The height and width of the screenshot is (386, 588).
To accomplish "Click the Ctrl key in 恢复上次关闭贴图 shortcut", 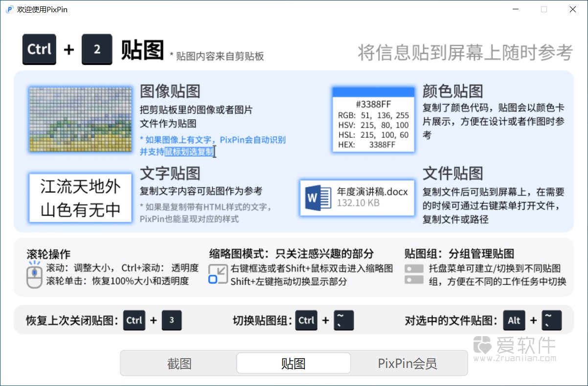I will pyautogui.click(x=134, y=321).
